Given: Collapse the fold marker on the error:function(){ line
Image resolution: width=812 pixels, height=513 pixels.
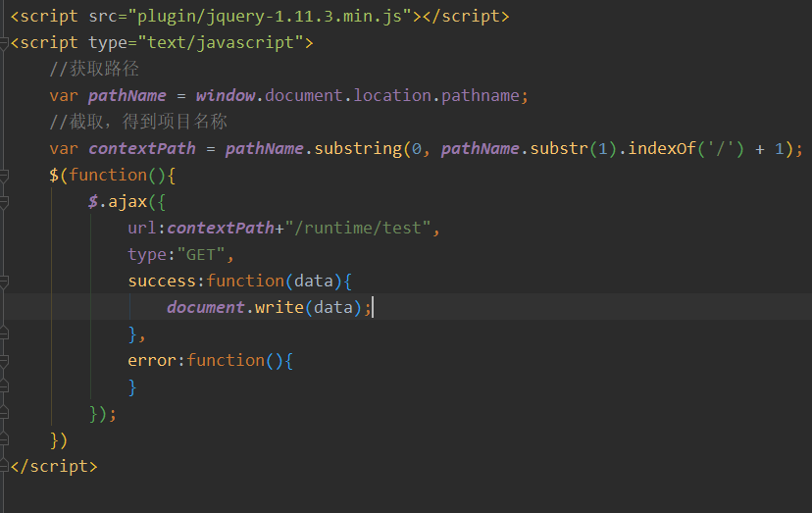Looking at the screenshot, I should click(x=4, y=361).
